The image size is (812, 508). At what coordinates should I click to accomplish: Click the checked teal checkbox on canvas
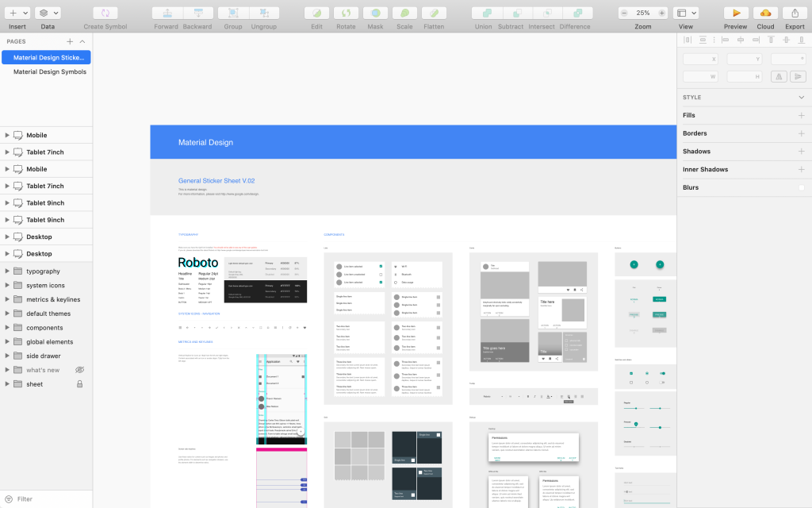630,373
